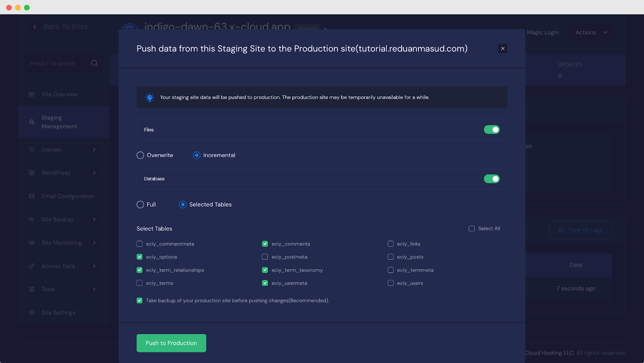Open the Access Data section icon
This screenshot has height=363, width=644.
click(32, 266)
